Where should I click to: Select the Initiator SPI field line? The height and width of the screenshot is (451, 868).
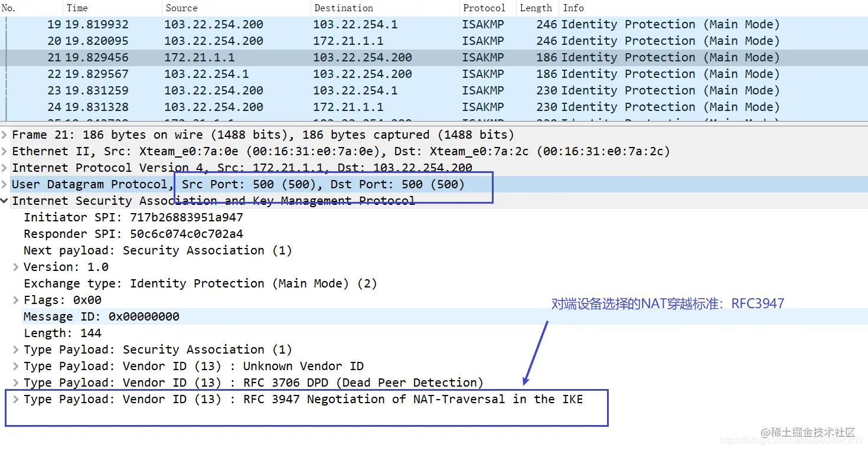tap(133, 217)
